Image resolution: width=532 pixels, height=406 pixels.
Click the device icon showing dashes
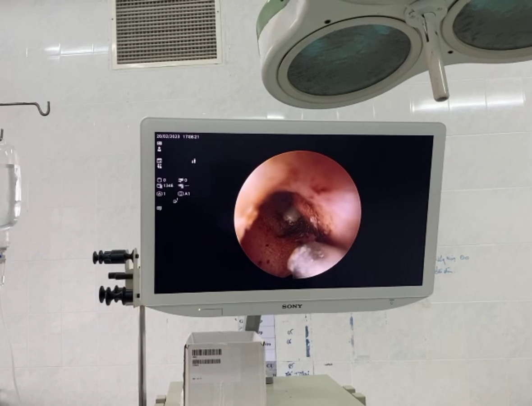(181, 185)
